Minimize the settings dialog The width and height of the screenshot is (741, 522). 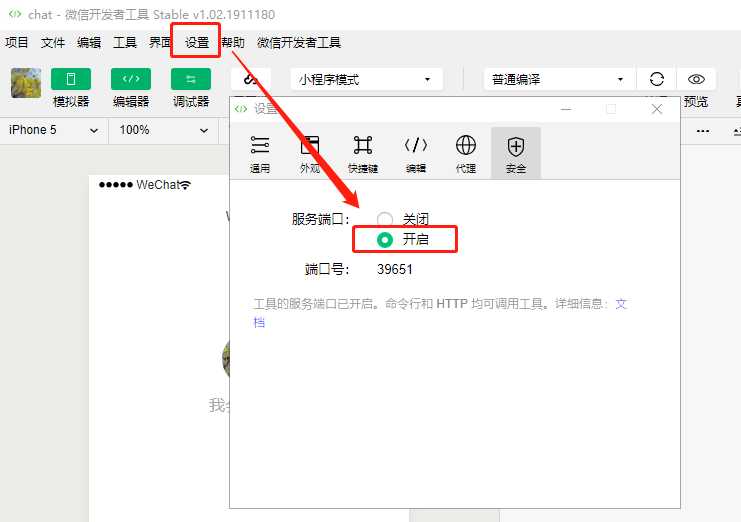pos(566,109)
